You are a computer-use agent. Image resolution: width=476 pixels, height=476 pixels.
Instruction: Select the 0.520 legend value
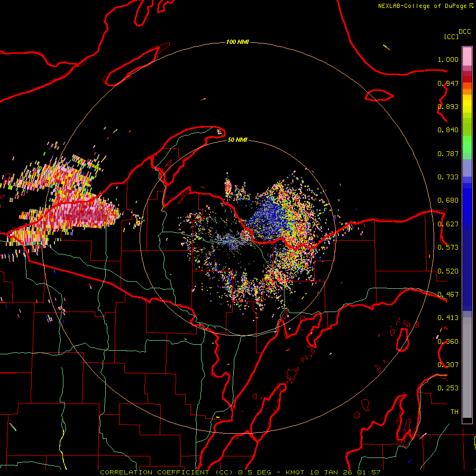tap(448, 271)
